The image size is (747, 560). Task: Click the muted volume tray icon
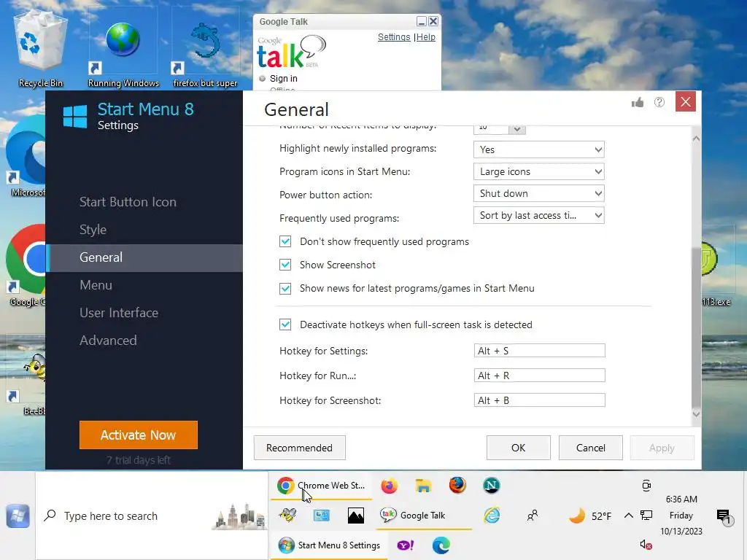click(x=646, y=544)
